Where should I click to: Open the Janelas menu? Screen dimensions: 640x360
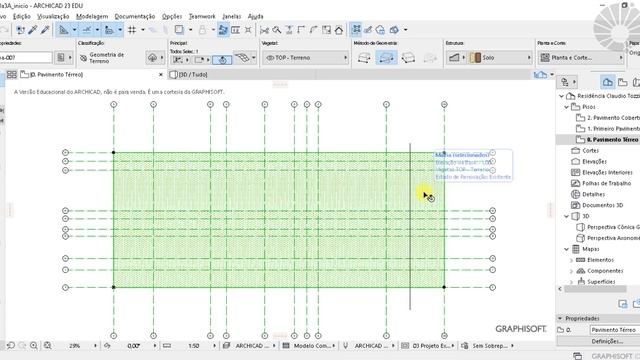click(x=231, y=16)
